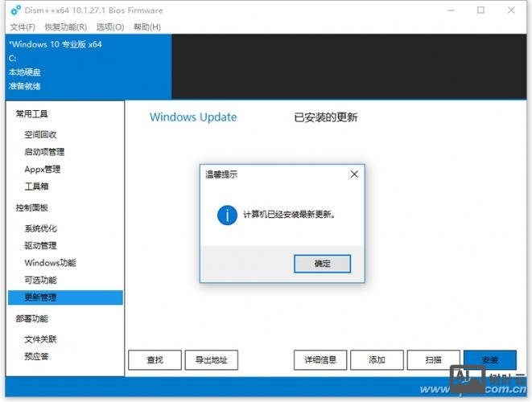Click the 计算机已经安装最新更新 message text
The image size is (532, 402).
(x=290, y=215)
